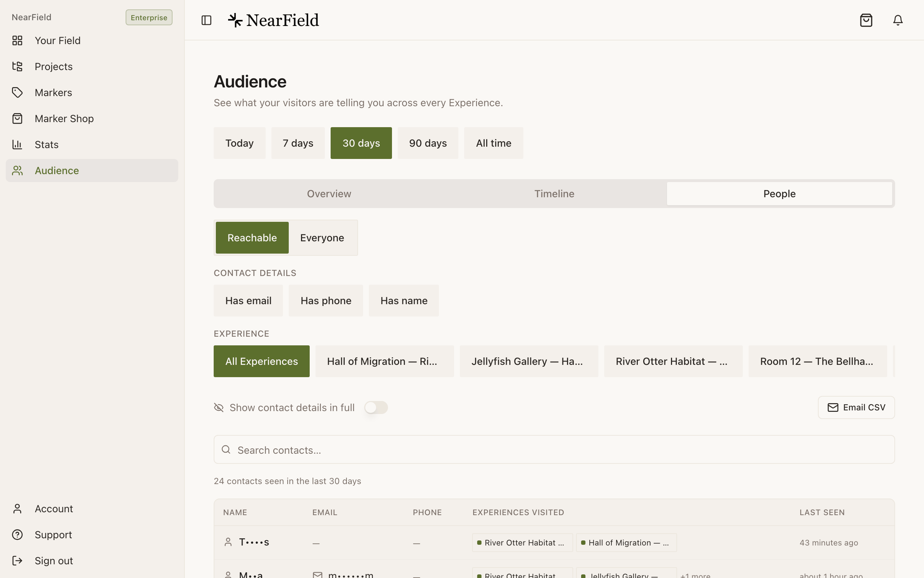Open notifications bell icon
This screenshot has width=924, height=578.
(x=898, y=20)
